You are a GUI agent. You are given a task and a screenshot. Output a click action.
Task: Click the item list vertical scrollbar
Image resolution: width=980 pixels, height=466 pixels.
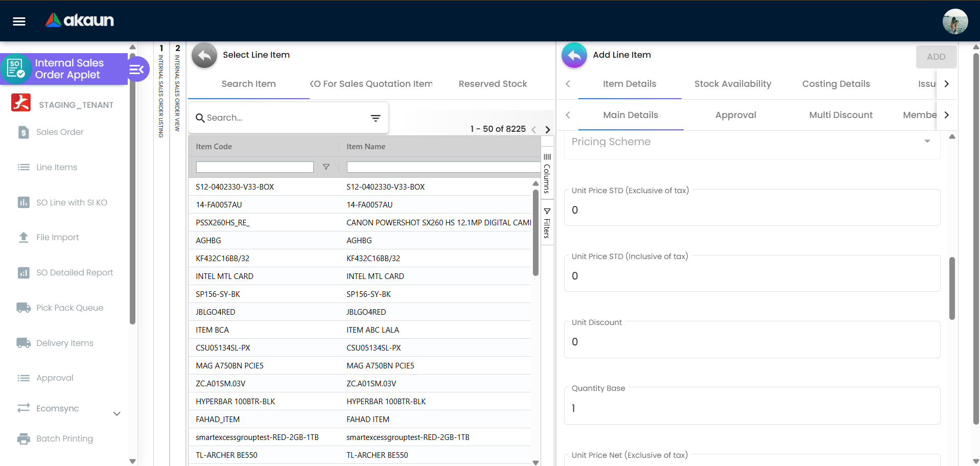coord(535,232)
